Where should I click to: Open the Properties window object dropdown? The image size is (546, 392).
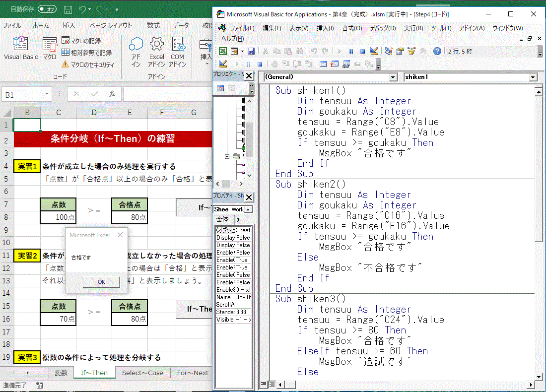[x=248, y=209]
